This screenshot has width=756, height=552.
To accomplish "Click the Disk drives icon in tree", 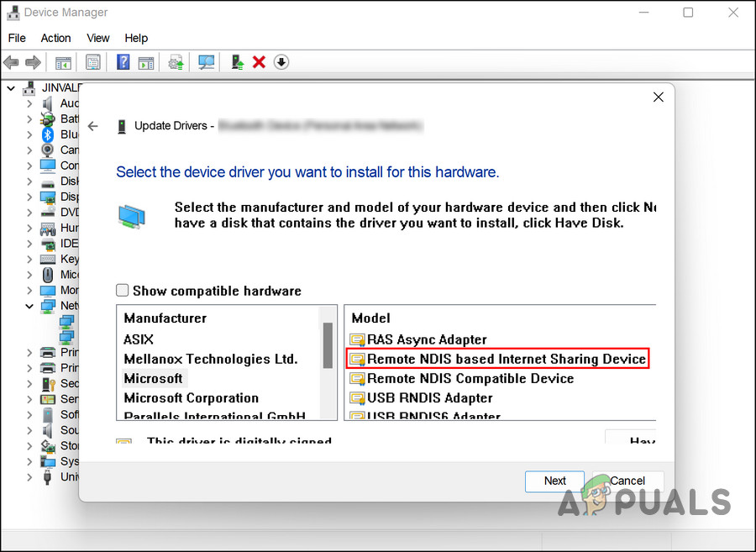I will tap(47, 183).
